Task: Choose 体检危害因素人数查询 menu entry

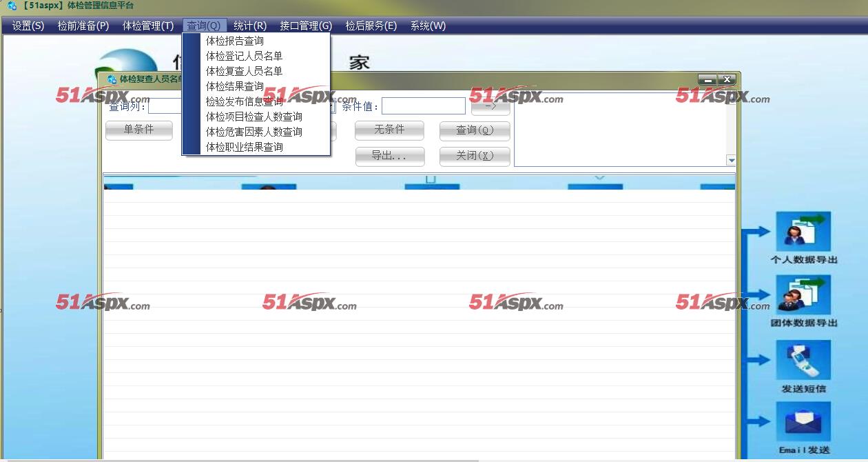Action: pos(256,132)
